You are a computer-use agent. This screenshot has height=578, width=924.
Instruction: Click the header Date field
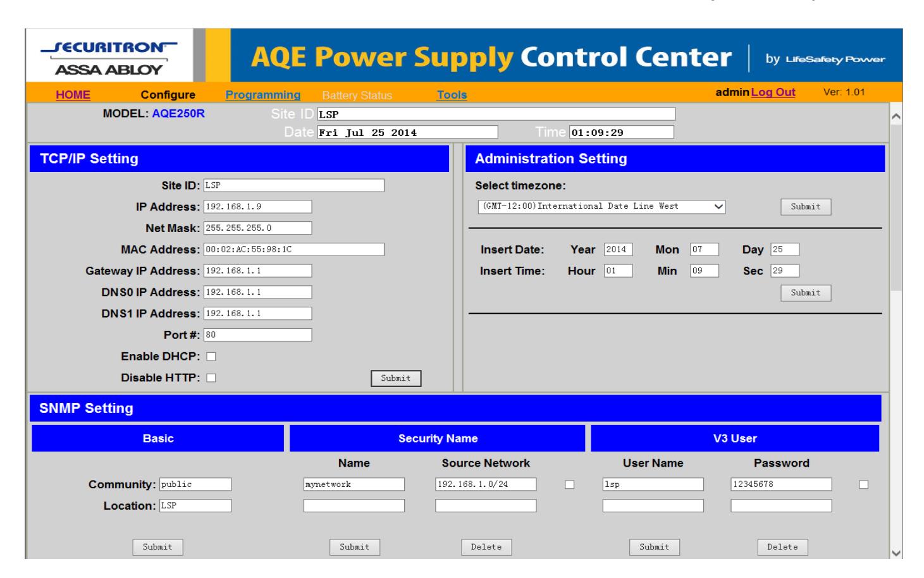[407, 132]
